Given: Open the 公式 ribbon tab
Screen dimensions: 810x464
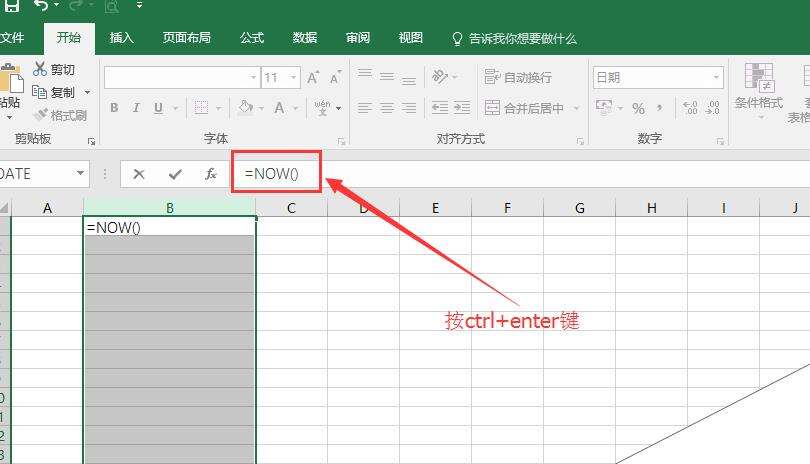Looking at the screenshot, I should point(252,38).
